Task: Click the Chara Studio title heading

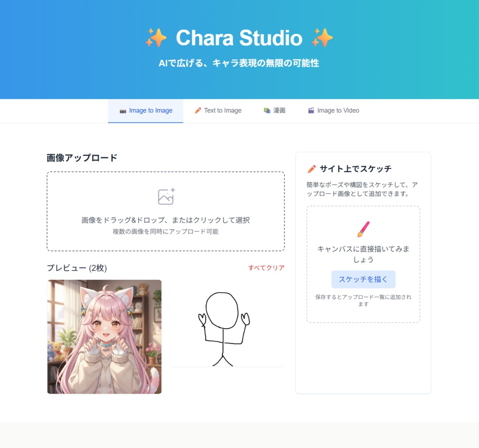Action: [x=239, y=38]
